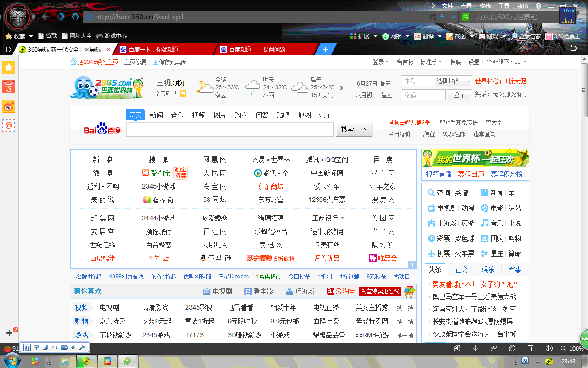
Task: Open the QR code icon in address bar
Action: (x=433, y=17)
